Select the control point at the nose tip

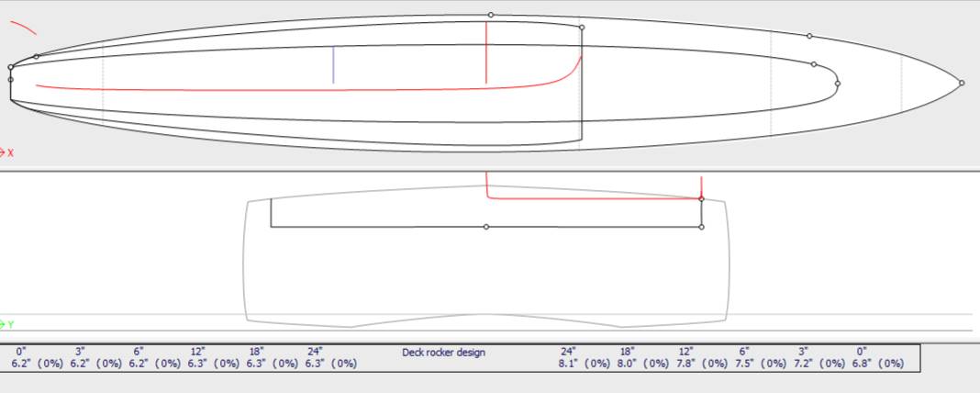click(x=962, y=83)
